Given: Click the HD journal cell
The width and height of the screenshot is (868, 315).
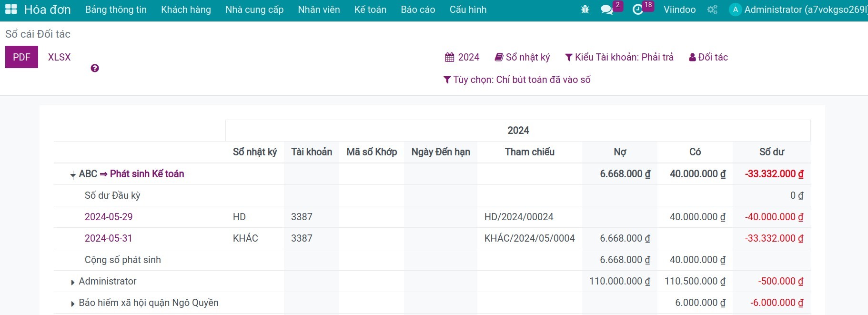Looking at the screenshot, I should click(x=239, y=217).
